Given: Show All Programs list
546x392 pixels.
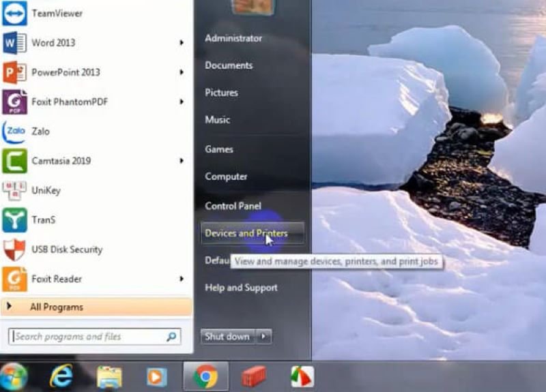Looking at the screenshot, I should point(56,307).
